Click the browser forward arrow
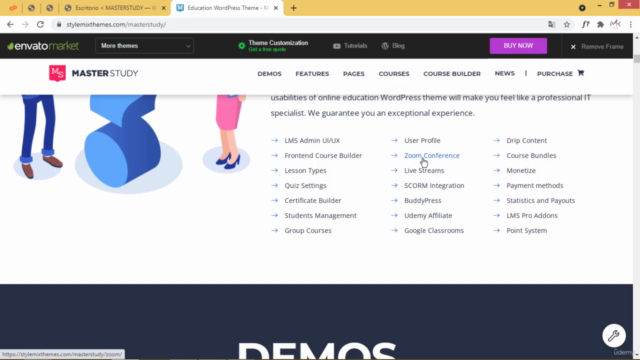Viewport: 640px width, 360px height. (25, 24)
